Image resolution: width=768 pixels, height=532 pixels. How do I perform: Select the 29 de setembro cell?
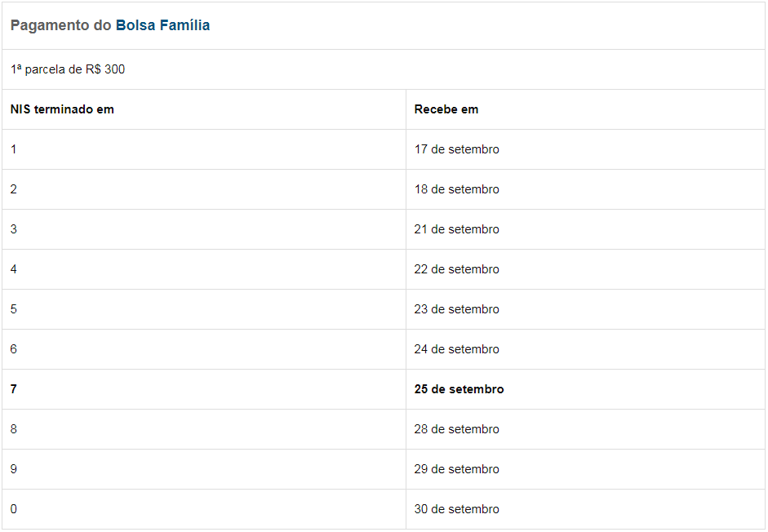[x=585, y=469]
